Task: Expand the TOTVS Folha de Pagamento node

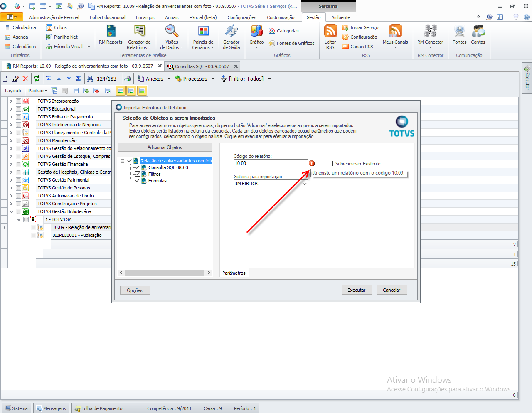Action: pyautogui.click(x=11, y=117)
